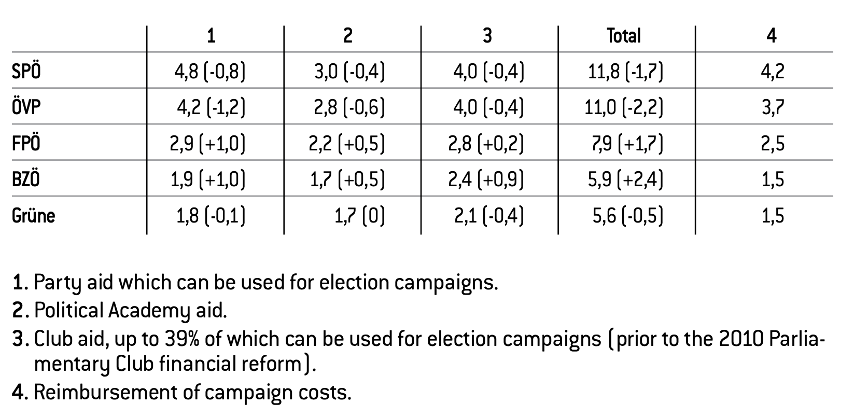The width and height of the screenshot is (868, 417).
Task: Click footnote 4 on campaign cost reimbursement
Action: click(181, 393)
